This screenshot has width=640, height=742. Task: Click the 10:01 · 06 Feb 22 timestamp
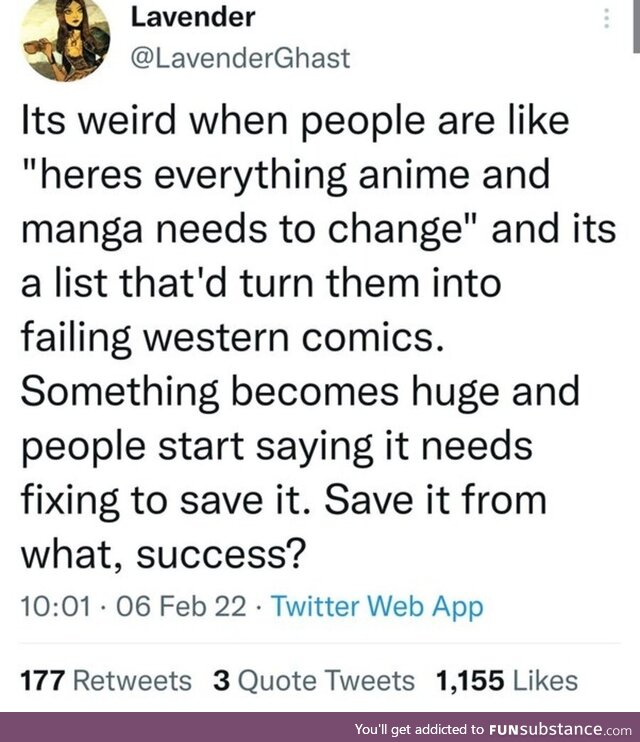[133, 606]
